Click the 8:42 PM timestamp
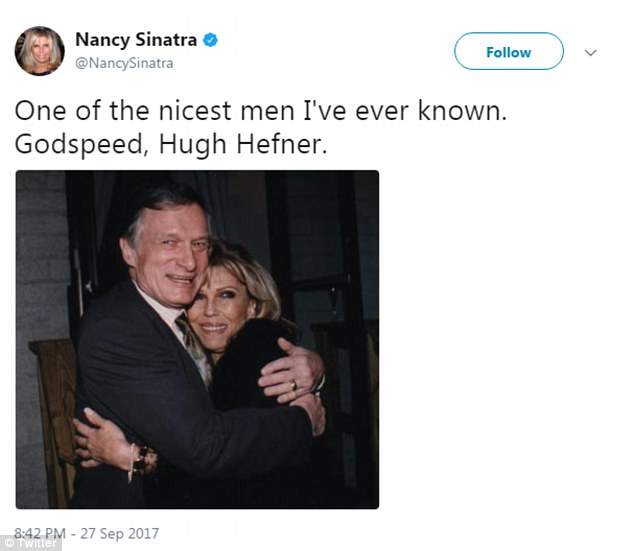The image size is (634, 551). tap(39, 533)
